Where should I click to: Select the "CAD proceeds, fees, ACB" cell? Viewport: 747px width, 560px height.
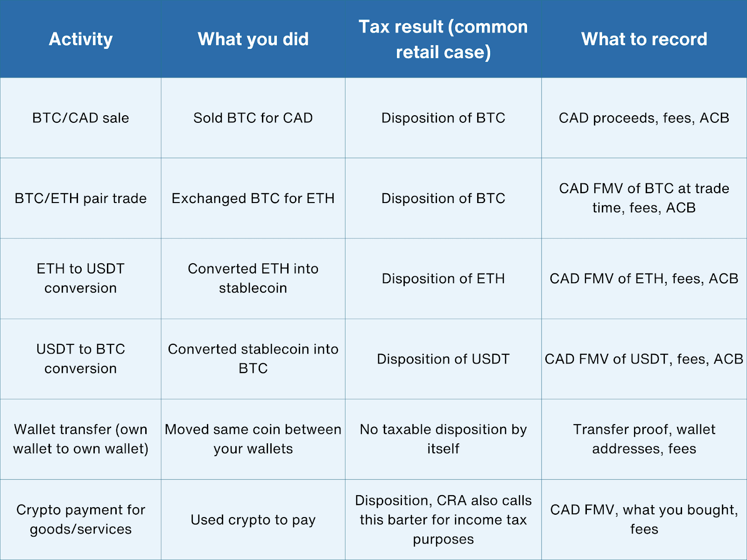(x=644, y=118)
